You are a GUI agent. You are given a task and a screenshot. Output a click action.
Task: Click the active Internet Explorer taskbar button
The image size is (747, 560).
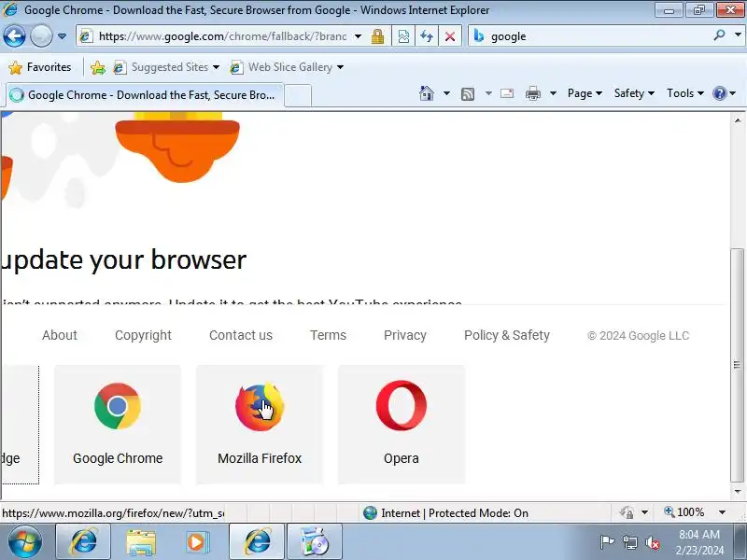point(257,542)
